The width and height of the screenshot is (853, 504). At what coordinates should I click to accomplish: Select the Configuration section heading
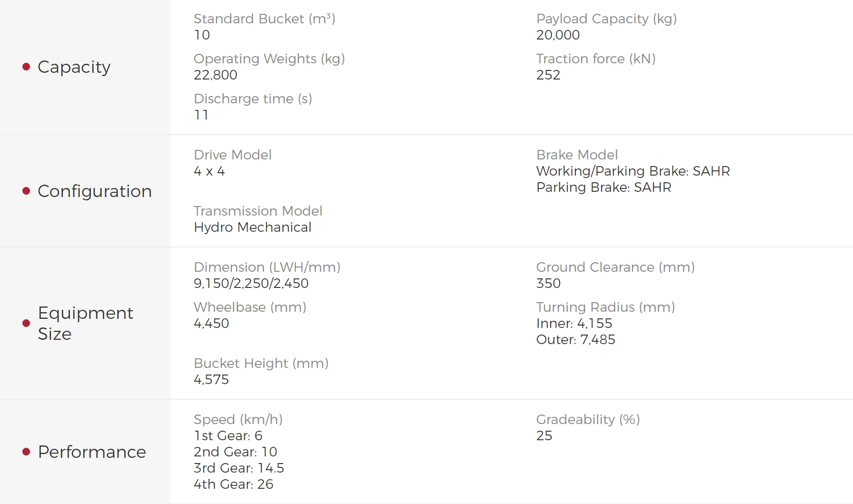pyautogui.click(x=95, y=191)
